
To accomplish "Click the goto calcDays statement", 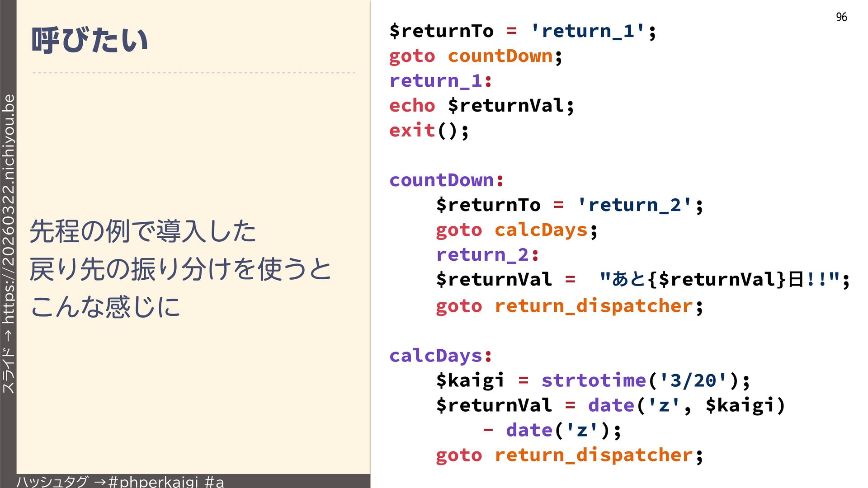I will click(x=516, y=230).
